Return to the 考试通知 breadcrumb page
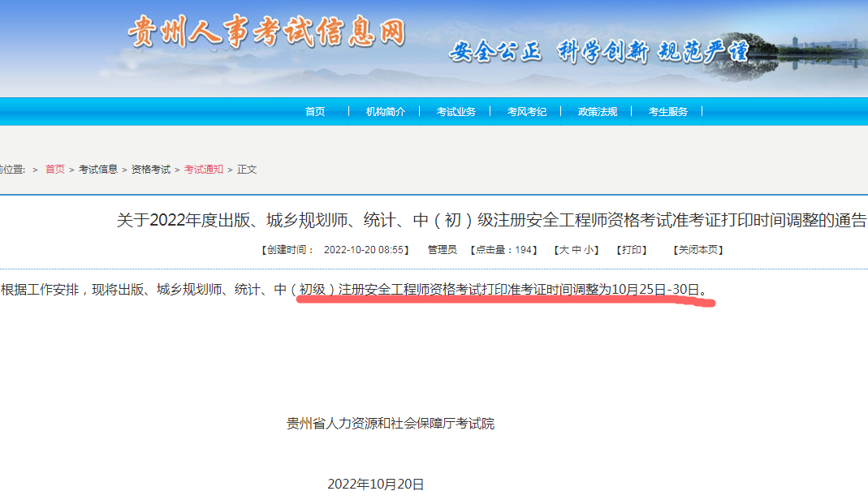 click(x=204, y=170)
